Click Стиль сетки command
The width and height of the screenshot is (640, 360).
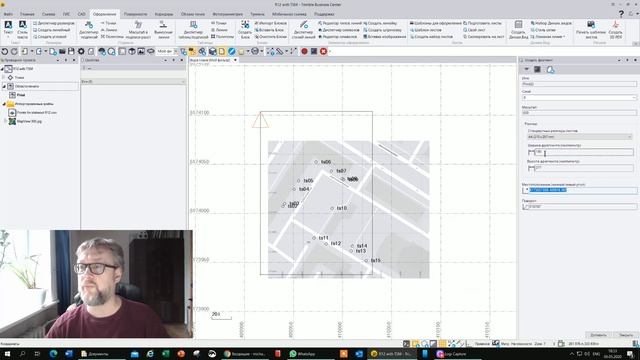point(543,30)
